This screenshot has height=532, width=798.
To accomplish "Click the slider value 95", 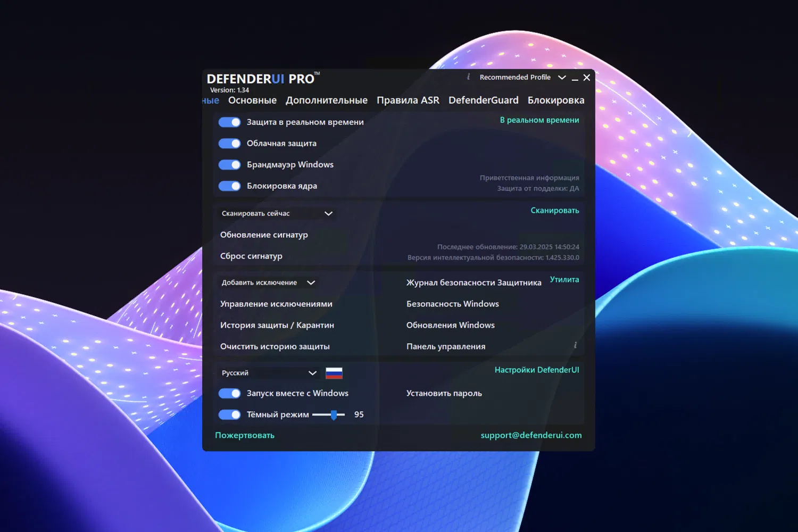I will [359, 414].
